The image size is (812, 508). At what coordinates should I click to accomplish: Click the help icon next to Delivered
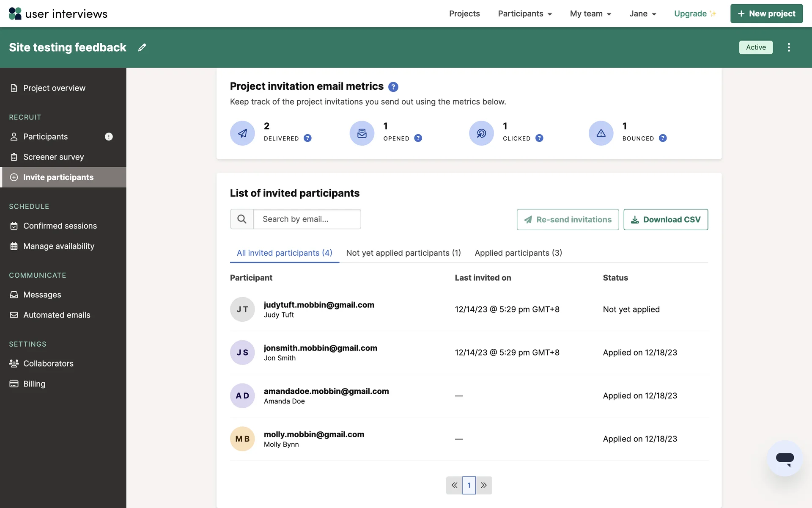[x=307, y=138]
